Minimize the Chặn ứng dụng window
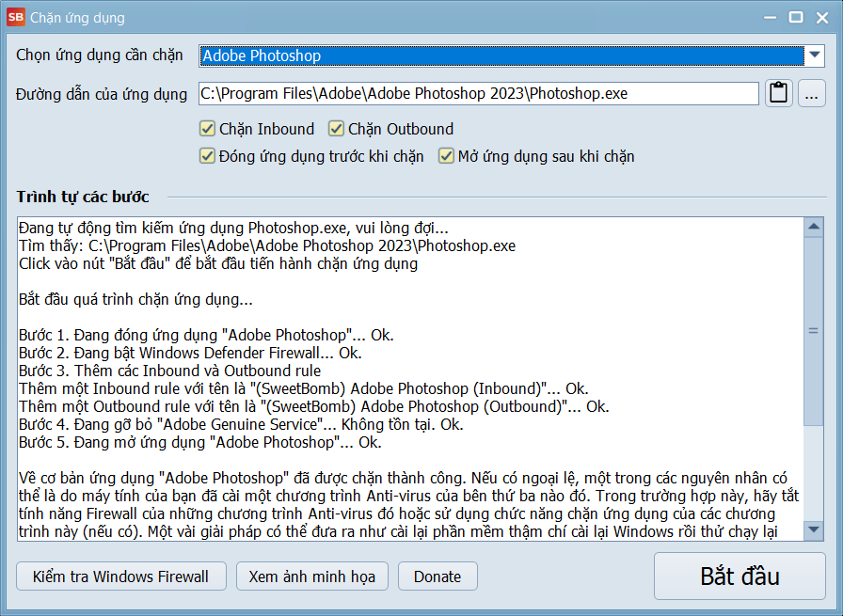Image resolution: width=843 pixels, height=616 pixels. point(771,17)
